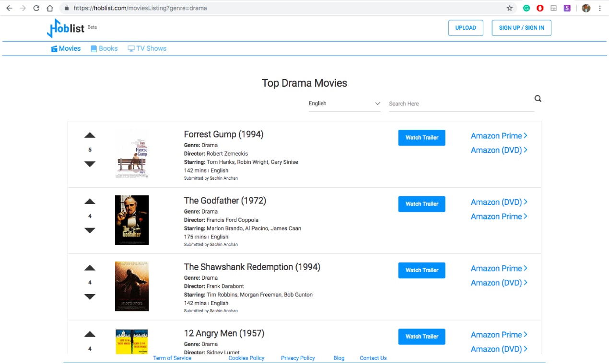The width and height of the screenshot is (609, 364).
Task: Watch Trailer for The Shawshank Redemption
Action: coord(422,270)
